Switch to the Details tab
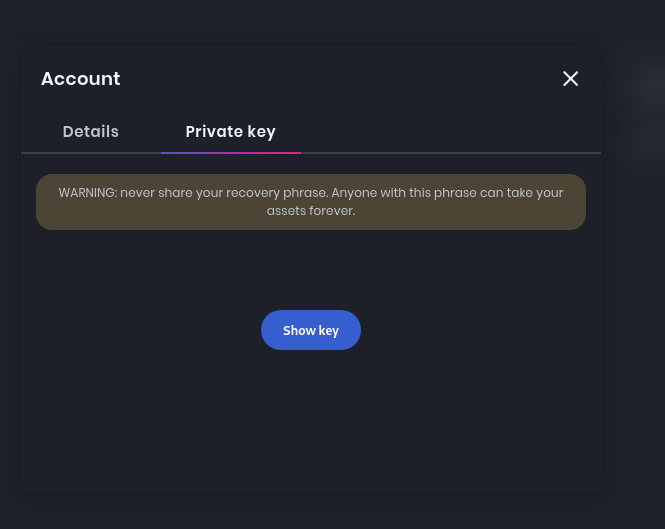The width and height of the screenshot is (665, 529). [91, 132]
